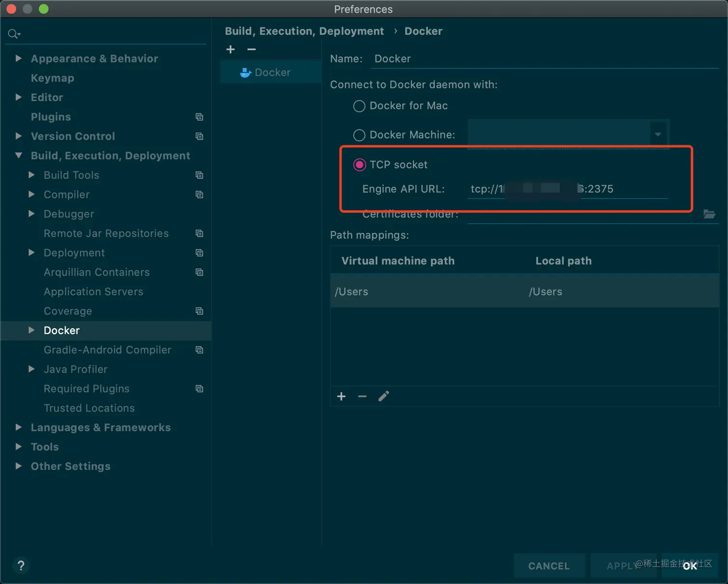Click the project-level icon beside Deployment
The image size is (728, 584).
click(199, 253)
